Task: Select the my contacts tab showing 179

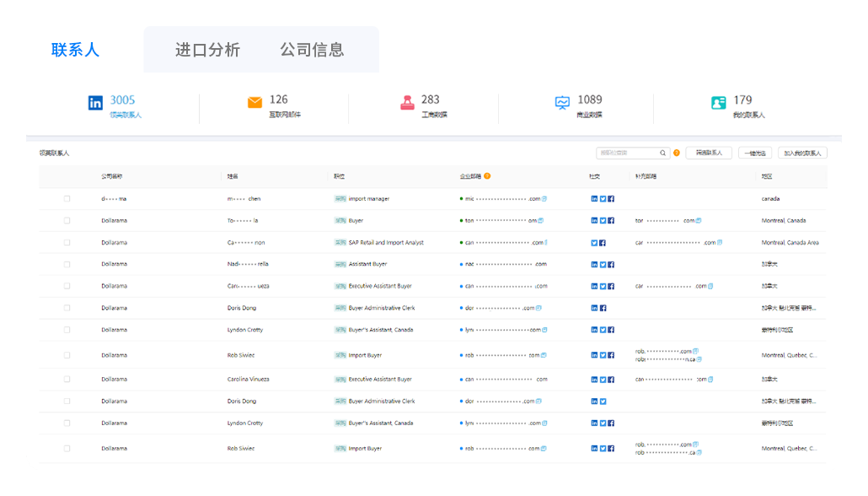Action: pos(738,105)
